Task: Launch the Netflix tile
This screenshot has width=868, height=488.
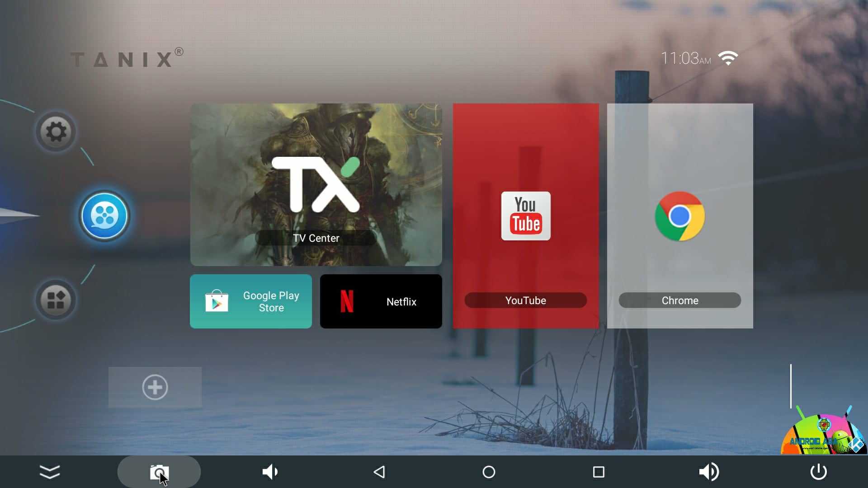Action: [x=381, y=301]
